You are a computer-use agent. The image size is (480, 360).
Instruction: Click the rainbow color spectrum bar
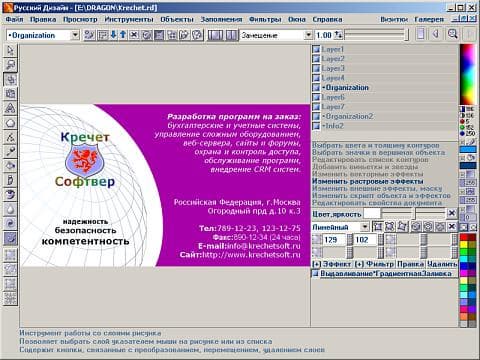[x=468, y=74]
